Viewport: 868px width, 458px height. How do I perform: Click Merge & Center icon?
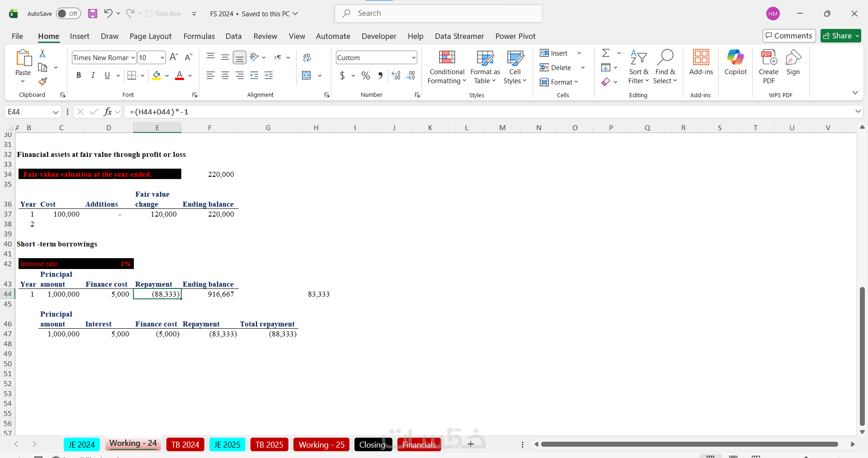click(x=307, y=76)
